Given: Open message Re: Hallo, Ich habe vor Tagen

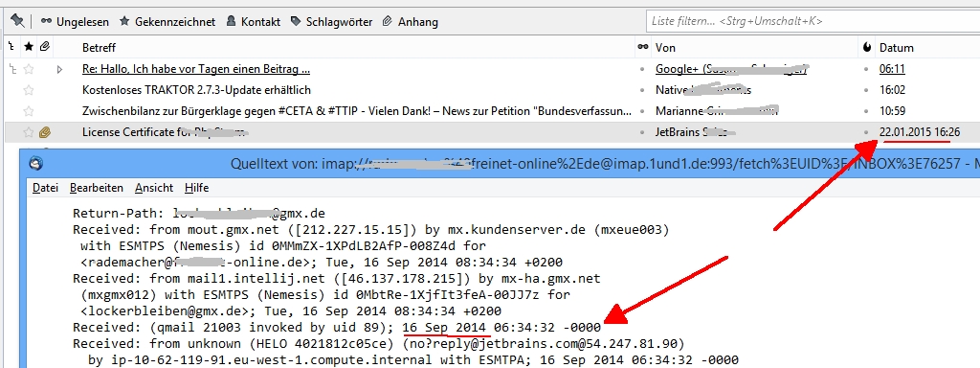Looking at the screenshot, I should (x=196, y=69).
